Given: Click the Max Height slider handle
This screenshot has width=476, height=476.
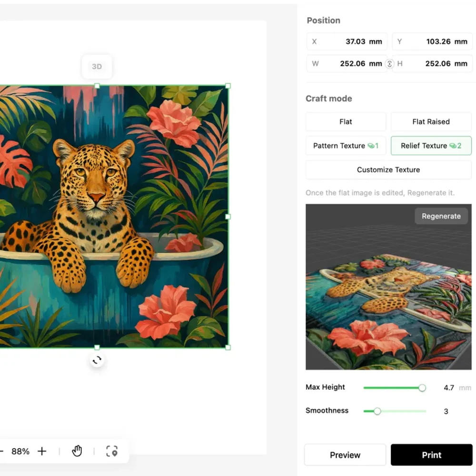Looking at the screenshot, I should point(422,388).
